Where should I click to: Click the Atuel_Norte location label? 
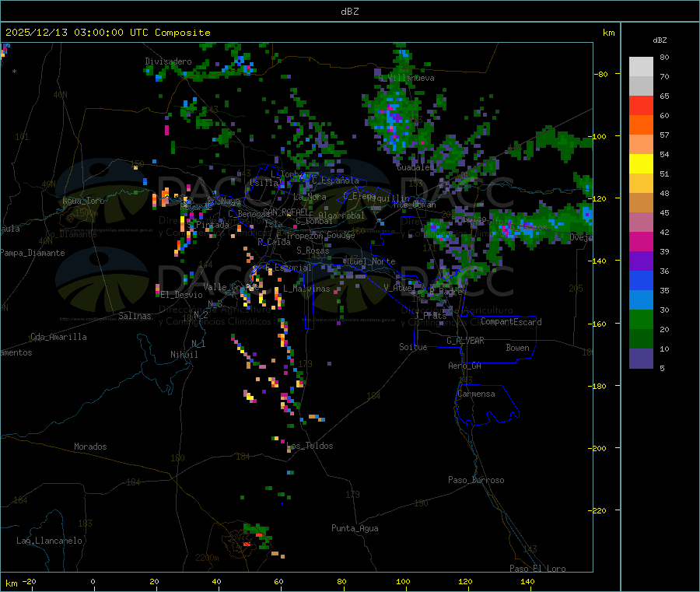(x=369, y=261)
